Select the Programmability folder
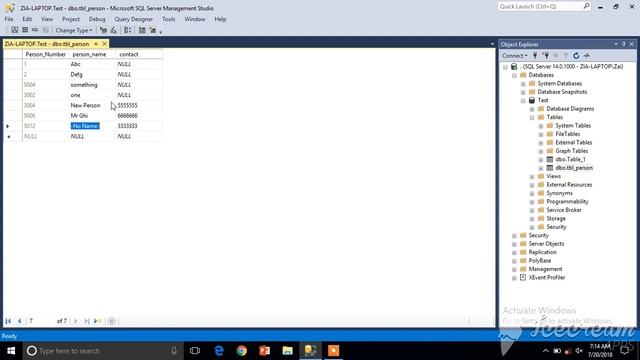This screenshot has width=640, height=360. tap(567, 202)
